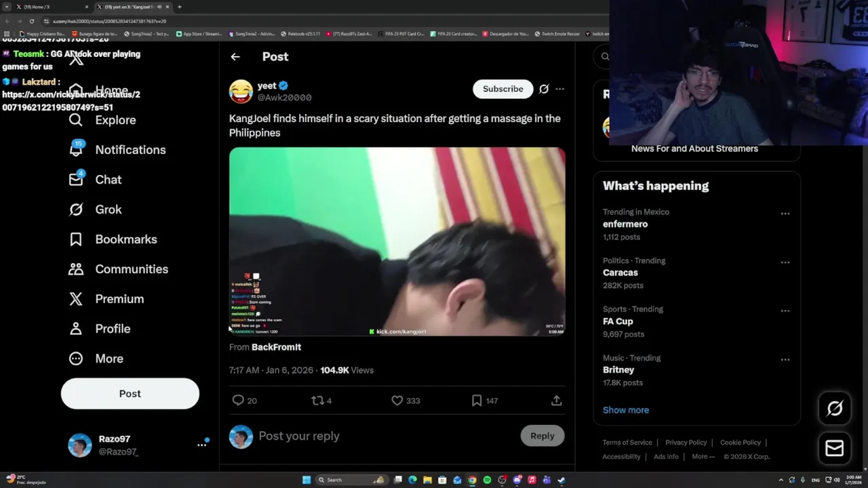Open Chat envelope icon in sidebar
868x488 pixels.
(76, 180)
